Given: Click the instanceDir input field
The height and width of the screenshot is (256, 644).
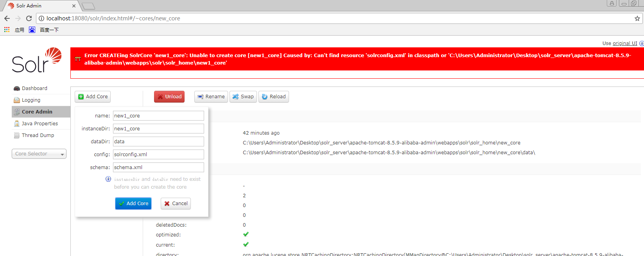Looking at the screenshot, I should click(x=158, y=129).
